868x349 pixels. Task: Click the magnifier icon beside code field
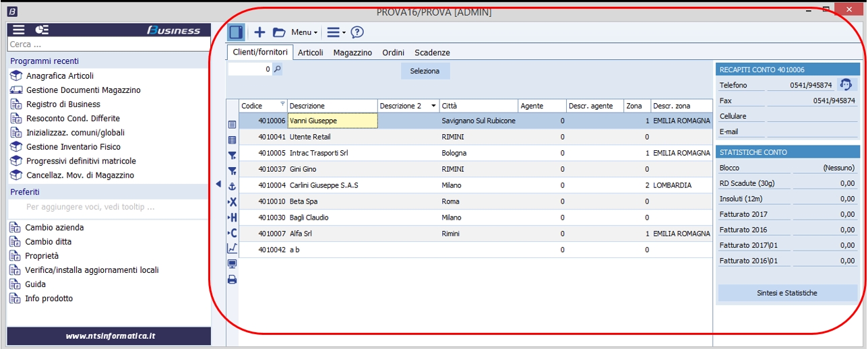click(277, 69)
